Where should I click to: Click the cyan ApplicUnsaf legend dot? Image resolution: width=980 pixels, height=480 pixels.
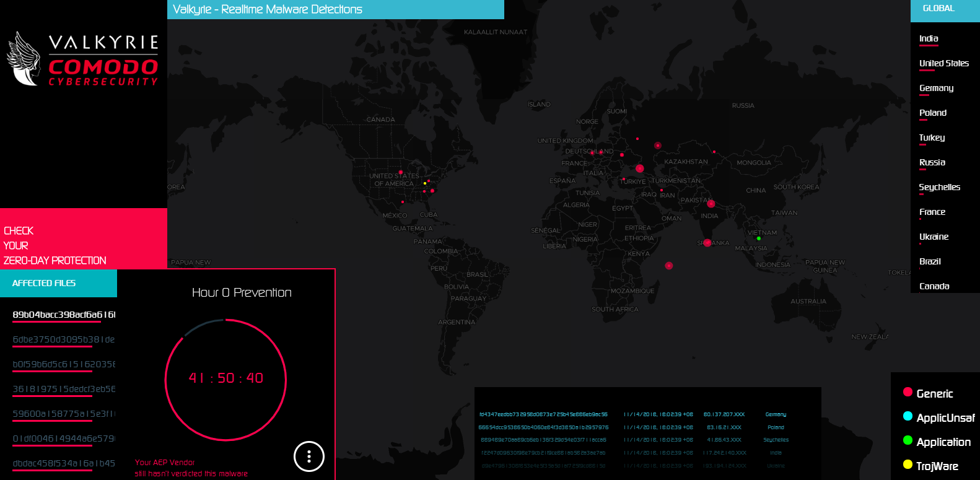pos(908,416)
